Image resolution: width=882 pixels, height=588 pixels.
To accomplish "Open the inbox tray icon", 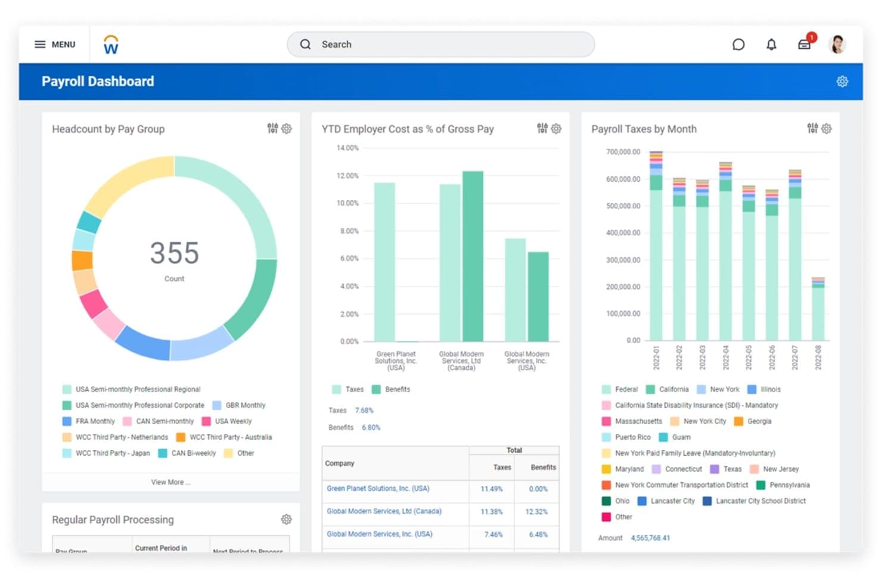I will click(x=805, y=45).
